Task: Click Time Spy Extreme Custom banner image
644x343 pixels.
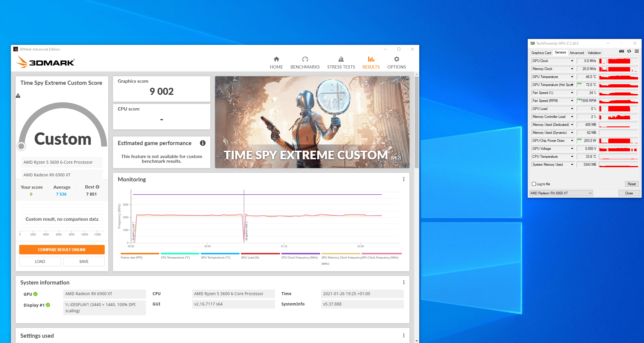Action: pyautogui.click(x=312, y=122)
